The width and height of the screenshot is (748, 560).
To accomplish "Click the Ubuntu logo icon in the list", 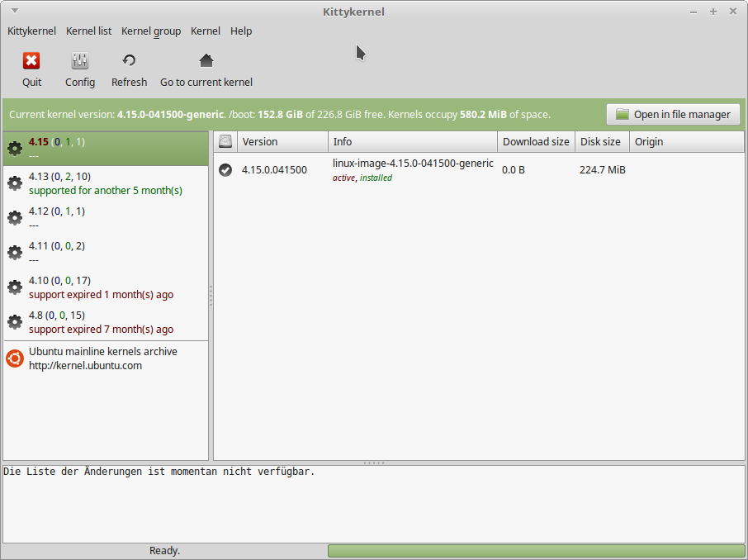I will pos(15,358).
